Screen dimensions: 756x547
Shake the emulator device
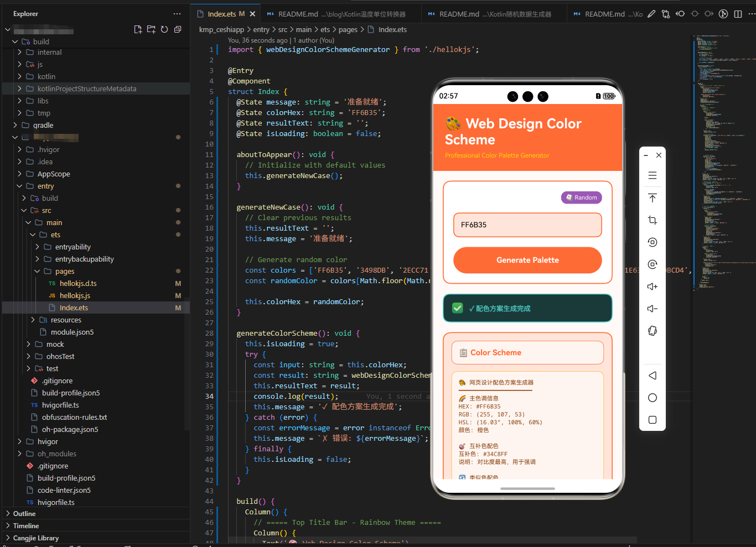(x=653, y=331)
